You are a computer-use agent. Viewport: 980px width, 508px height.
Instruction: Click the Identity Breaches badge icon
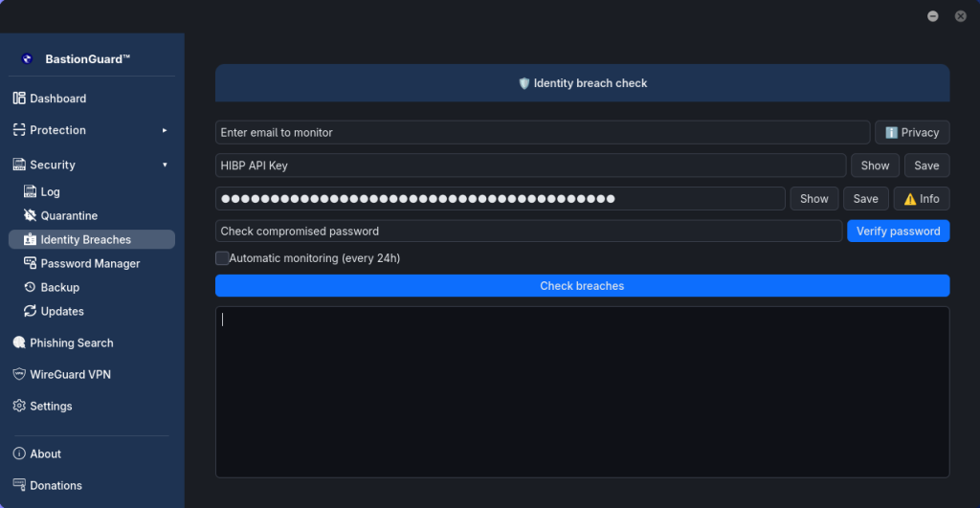click(x=30, y=238)
